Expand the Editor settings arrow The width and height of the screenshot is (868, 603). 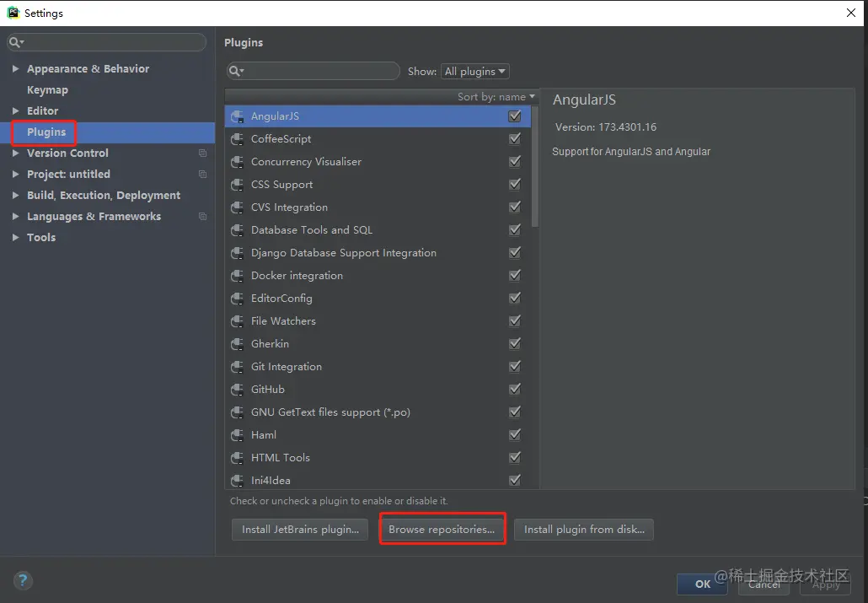pyautogui.click(x=15, y=110)
